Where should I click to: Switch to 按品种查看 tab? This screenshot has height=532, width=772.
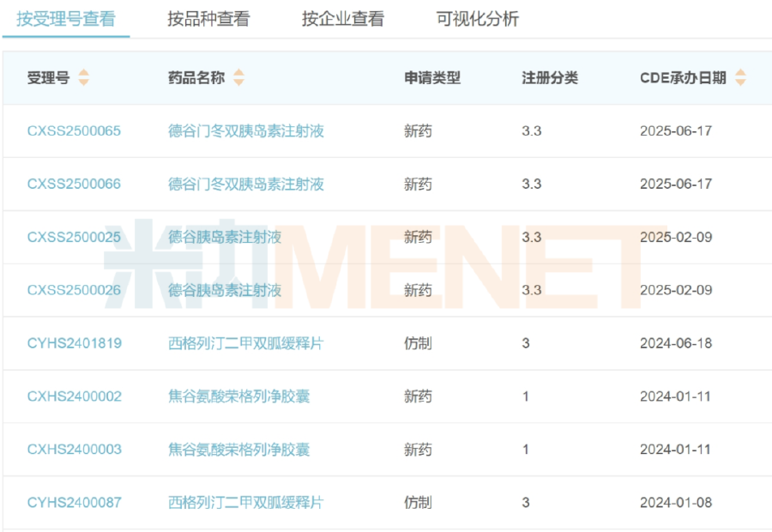(x=208, y=19)
